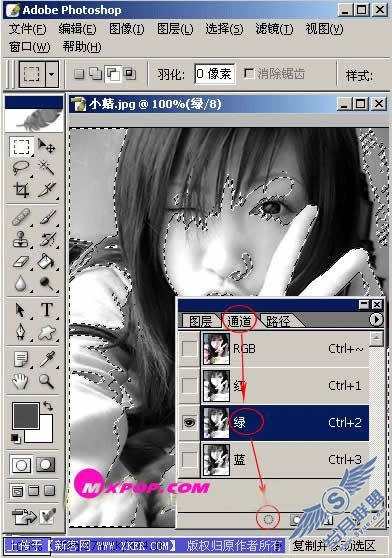Choose Intersect with Selection mode
This screenshot has height=558, width=392.
point(129,74)
